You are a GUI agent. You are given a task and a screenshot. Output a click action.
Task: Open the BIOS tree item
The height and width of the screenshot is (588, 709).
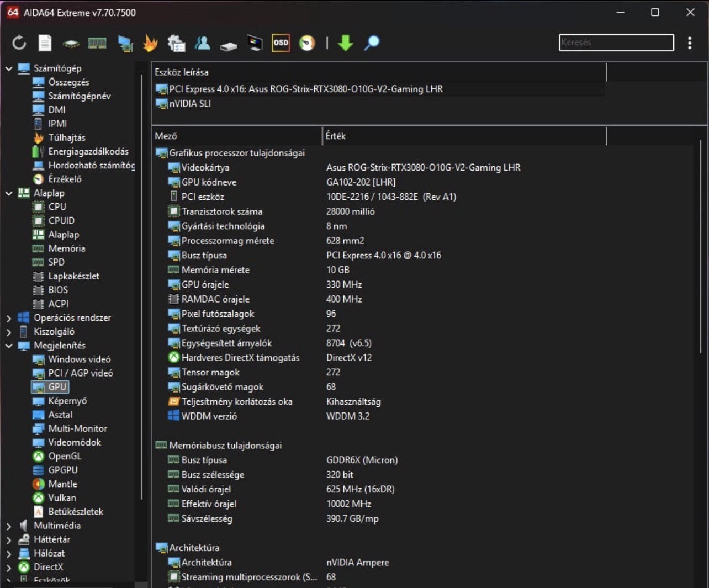tap(58, 289)
